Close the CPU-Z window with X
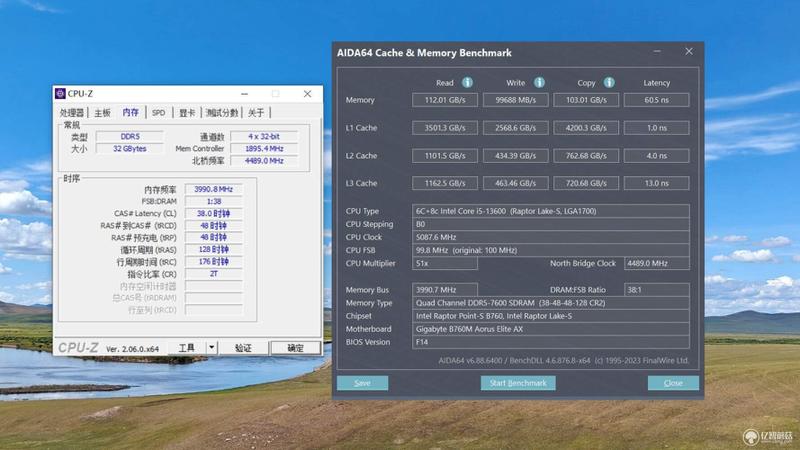 307,94
